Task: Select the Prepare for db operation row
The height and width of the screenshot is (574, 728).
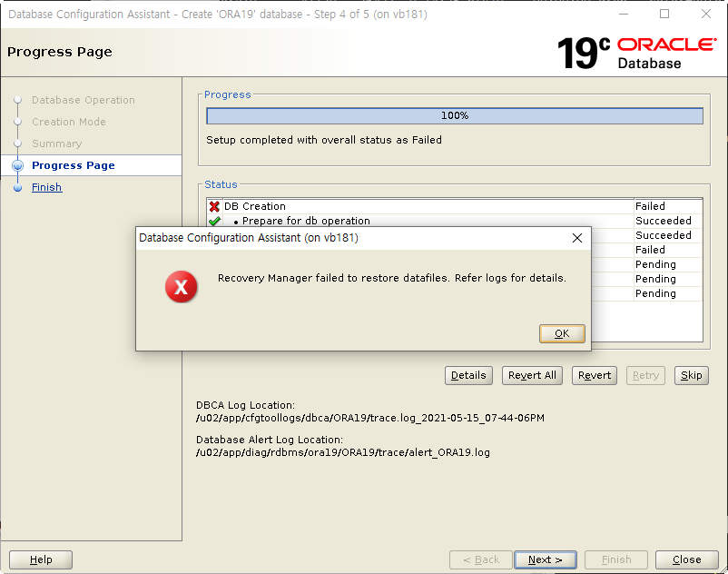Action: point(455,221)
